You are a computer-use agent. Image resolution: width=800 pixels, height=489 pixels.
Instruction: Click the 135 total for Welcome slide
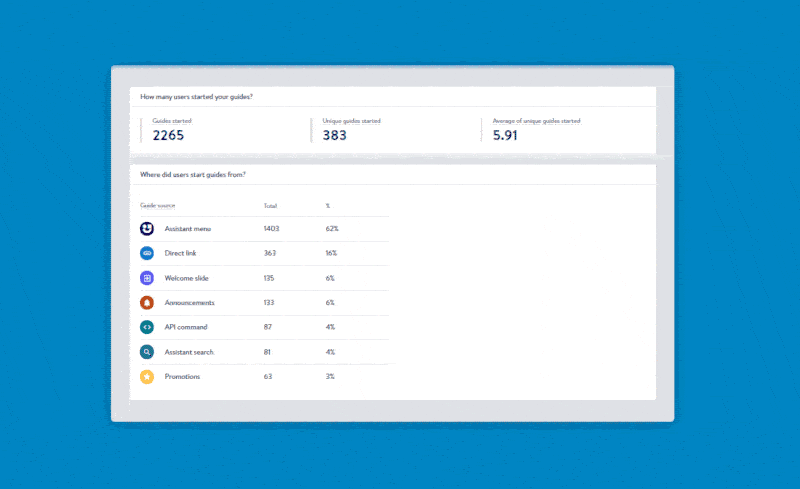pyautogui.click(x=269, y=278)
